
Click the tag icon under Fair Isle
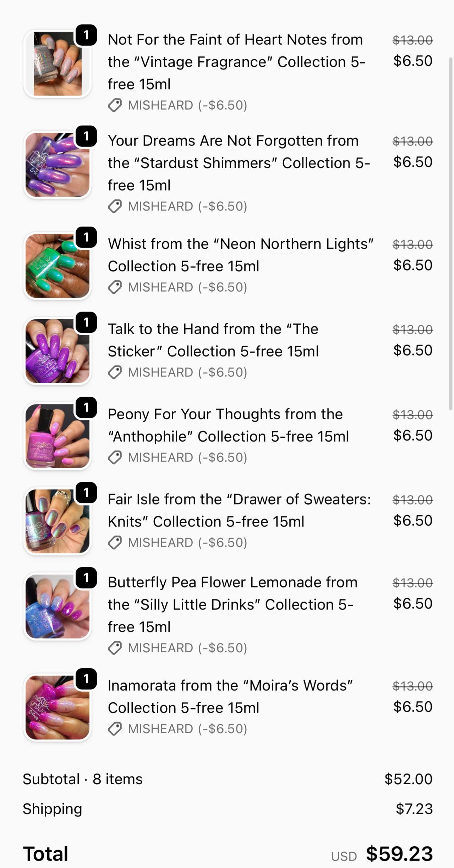coord(115,542)
